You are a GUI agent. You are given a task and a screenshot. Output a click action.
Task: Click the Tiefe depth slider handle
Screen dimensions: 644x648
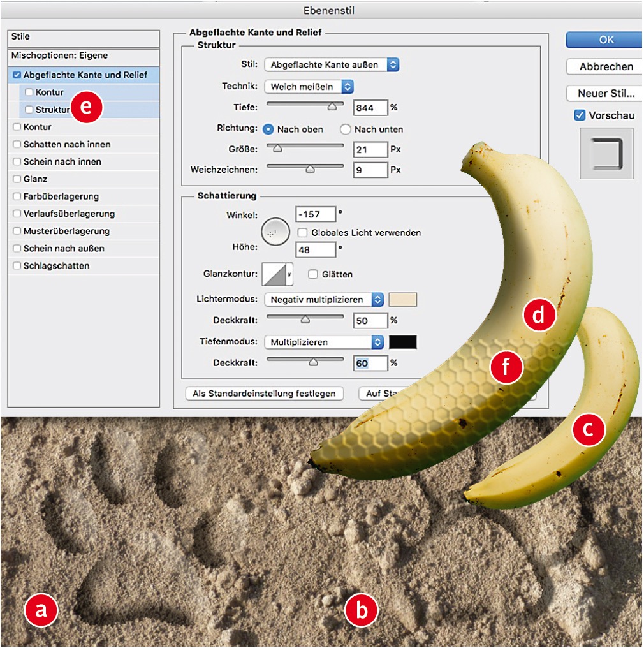click(332, 107)
